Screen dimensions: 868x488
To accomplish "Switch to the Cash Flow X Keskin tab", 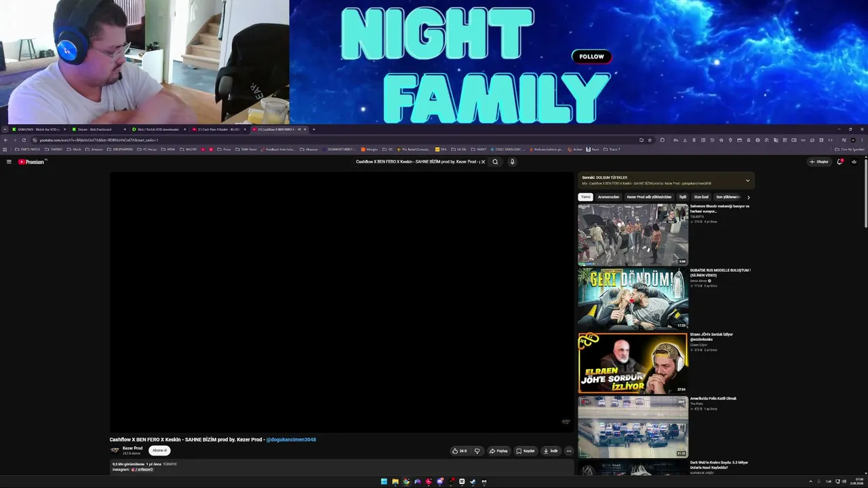I will click(220, 129).
